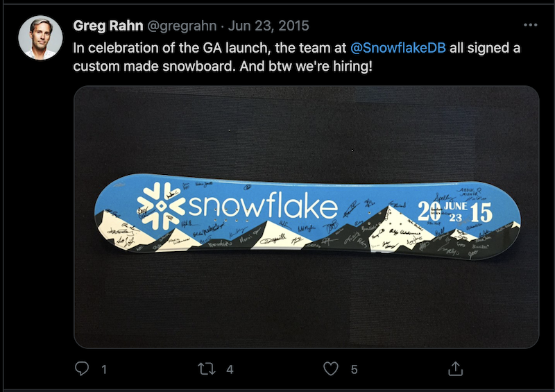Screen dimensions: 555x392
Task: Click the reply speech bubble icon
Action: click(x=82, y=368)
